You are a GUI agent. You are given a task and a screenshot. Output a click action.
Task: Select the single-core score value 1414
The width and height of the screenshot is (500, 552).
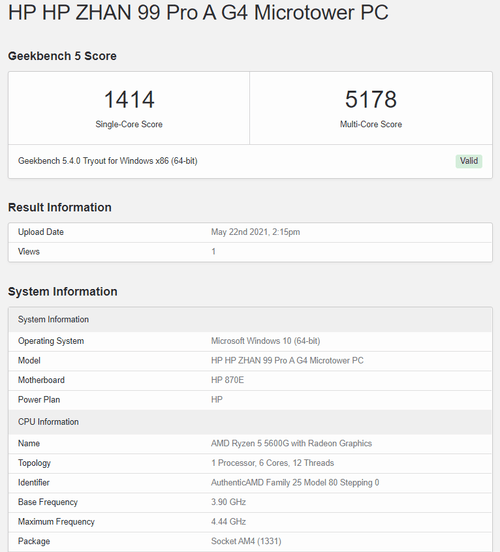pyautogui.click(x=129, y=100)
